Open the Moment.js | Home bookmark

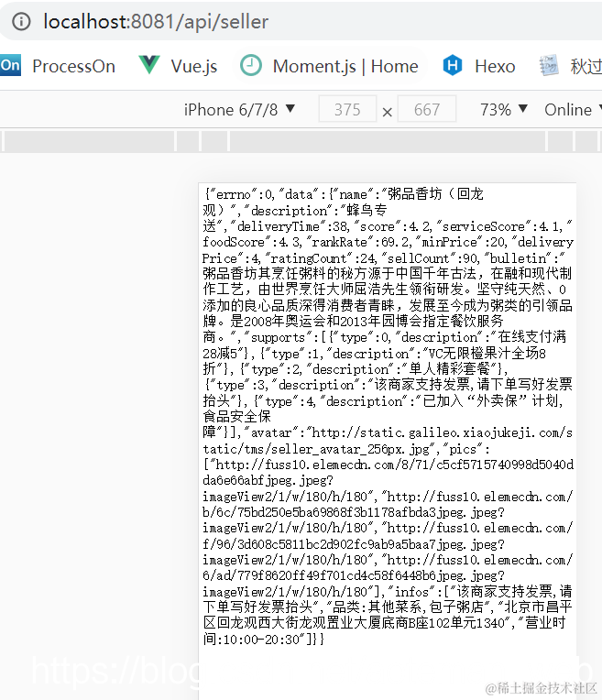[x=345, y=66]
